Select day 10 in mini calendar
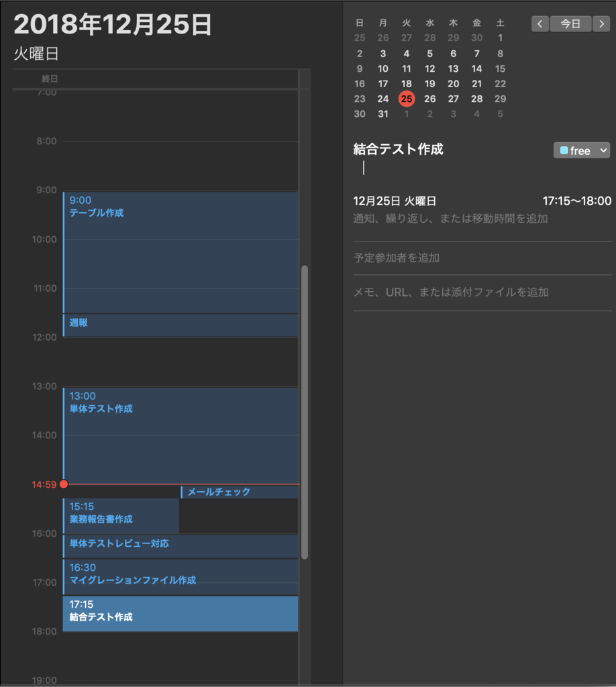The image size is (616, 687). click(x=383, y=69)
